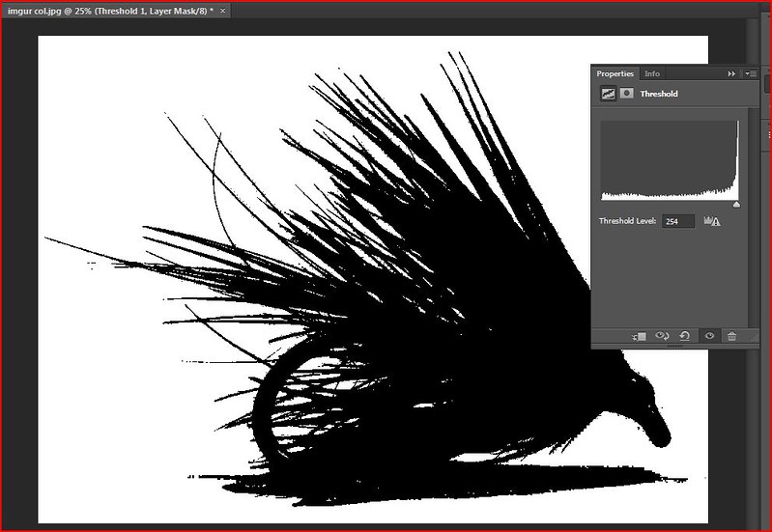Click the Threshold Level value field

click(678, 221)
